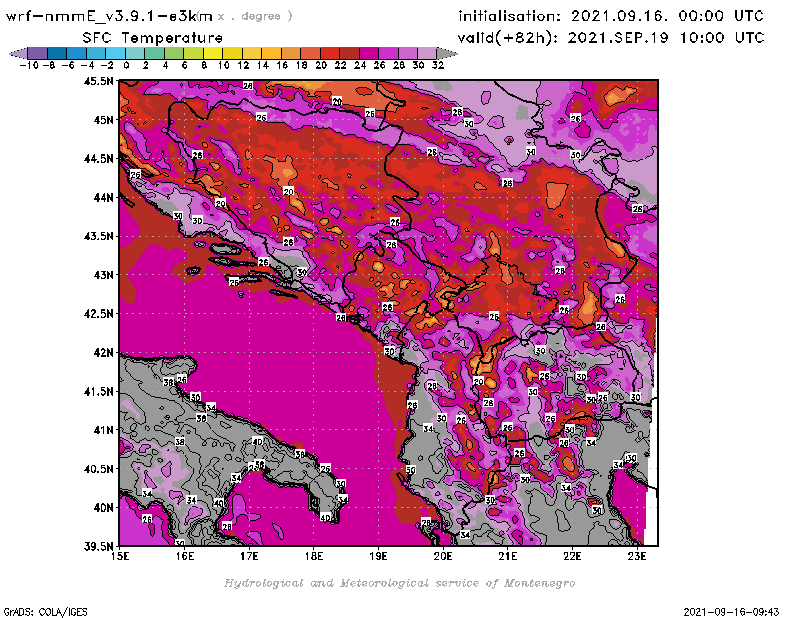800x618 pixels.
Task: Select the 23E longitude label
Action: (x=637, y=556)
